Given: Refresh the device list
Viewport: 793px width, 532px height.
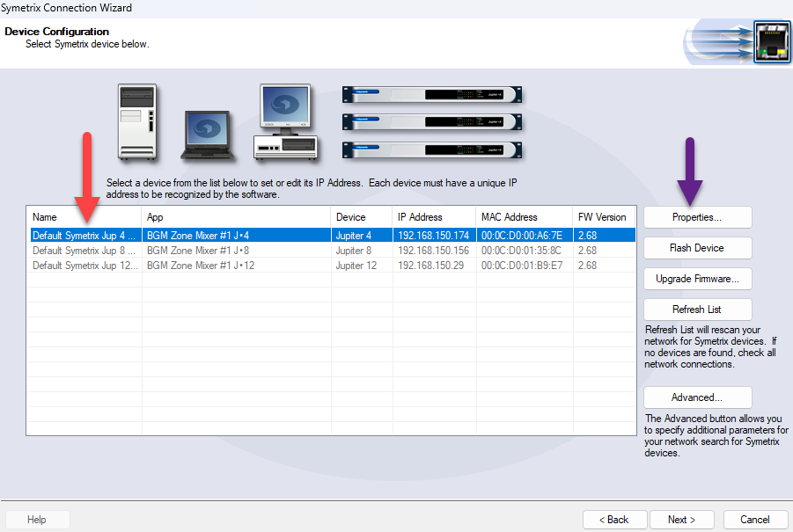Looking at the screenshot, I should (697, 310).
